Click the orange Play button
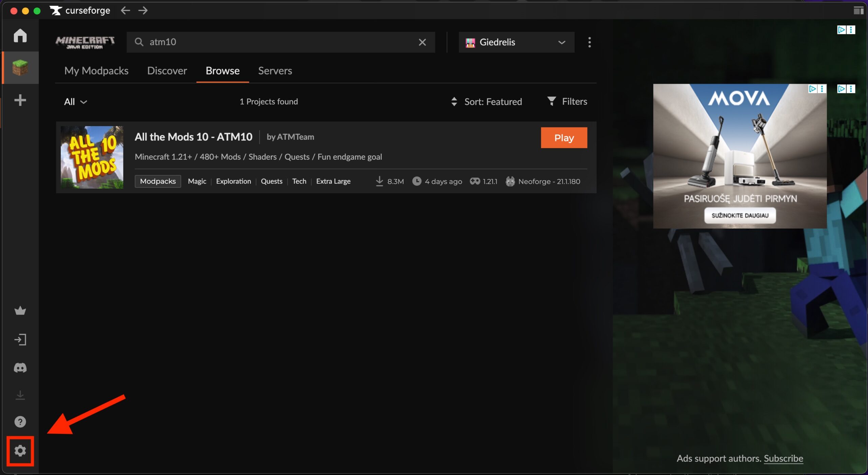Image resolution: width=868 pixels, height=475 pixels. click(x=564, y=138)
